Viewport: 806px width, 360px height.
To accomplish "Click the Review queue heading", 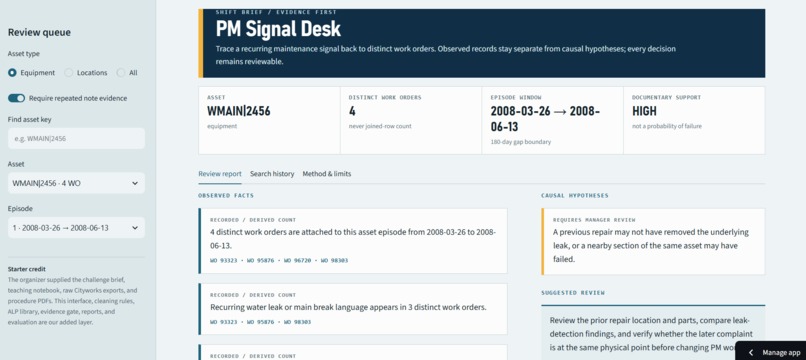I will pyautogui.click(x=39, y=32).
